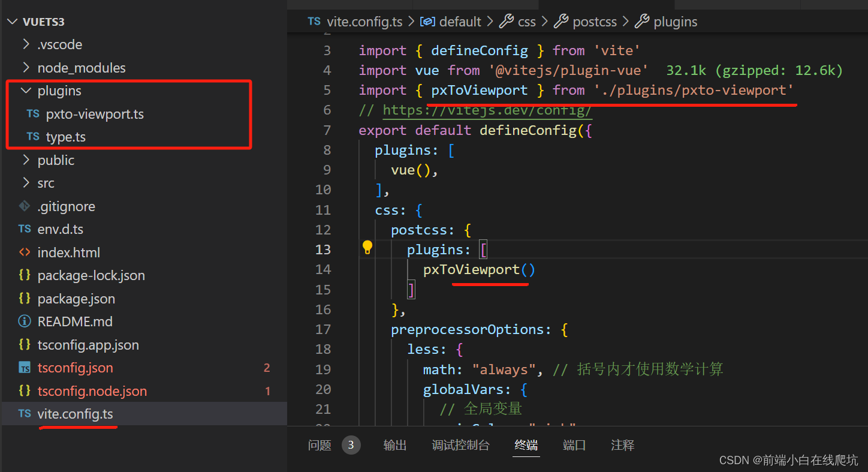The height and width of the screenshot is (472, 868).
Task: Click the postcss breadcrumb segment
Action: (x=595, y=22)
